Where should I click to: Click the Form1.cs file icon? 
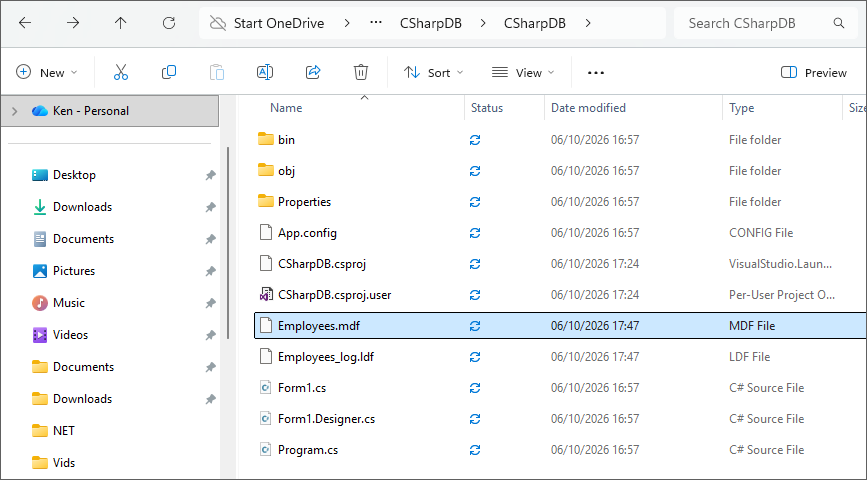pos(266,387)
